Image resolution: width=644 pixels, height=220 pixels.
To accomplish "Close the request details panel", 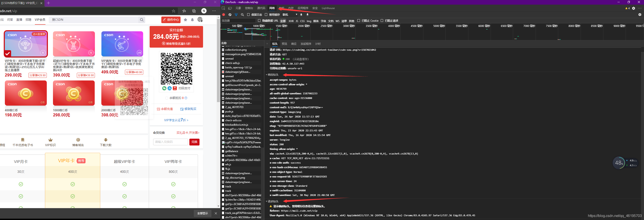I will pyautogui.click(x=267, y=44).
